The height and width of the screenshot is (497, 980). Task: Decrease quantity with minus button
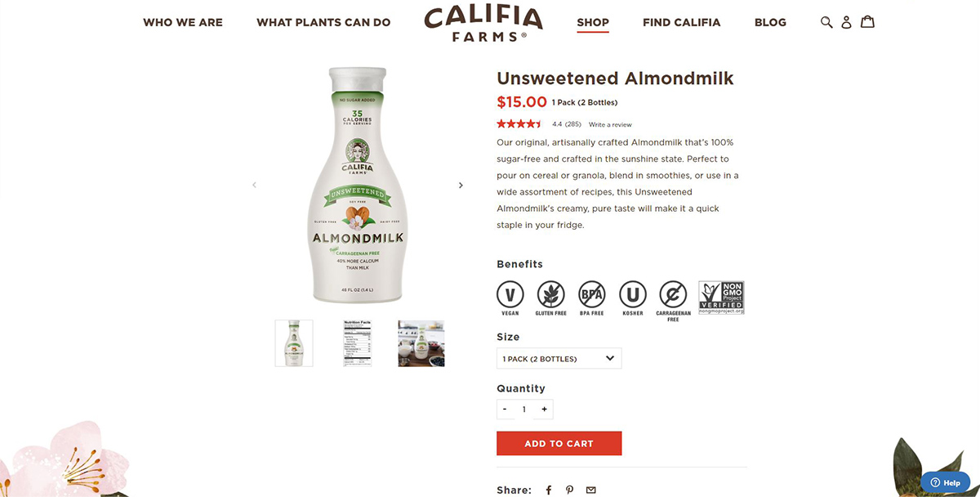point(505,409)
